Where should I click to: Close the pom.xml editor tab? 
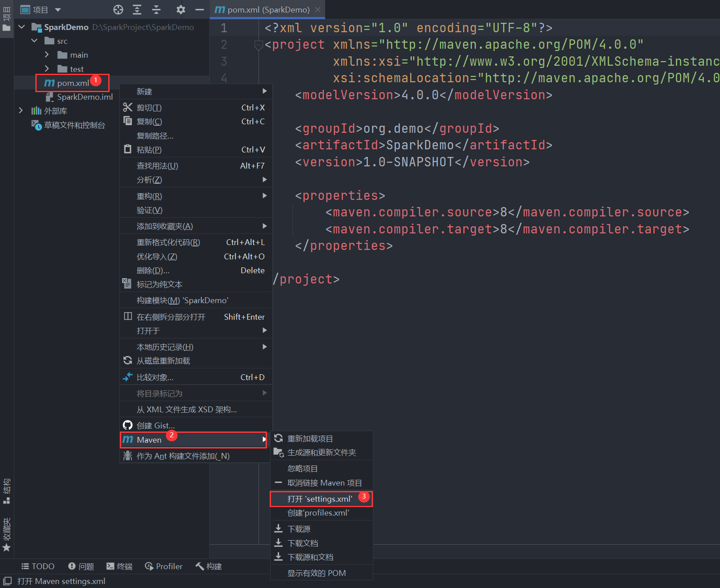pyautogui.click(x=318, y=9)
